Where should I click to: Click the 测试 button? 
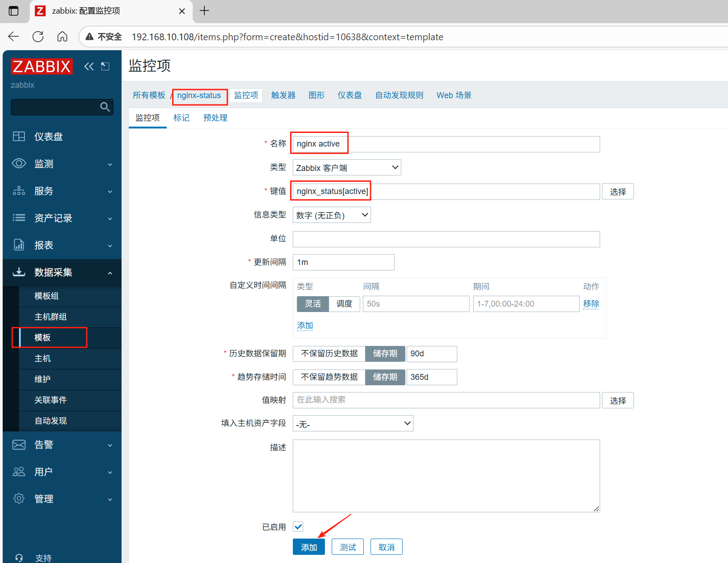click(348, 547)
